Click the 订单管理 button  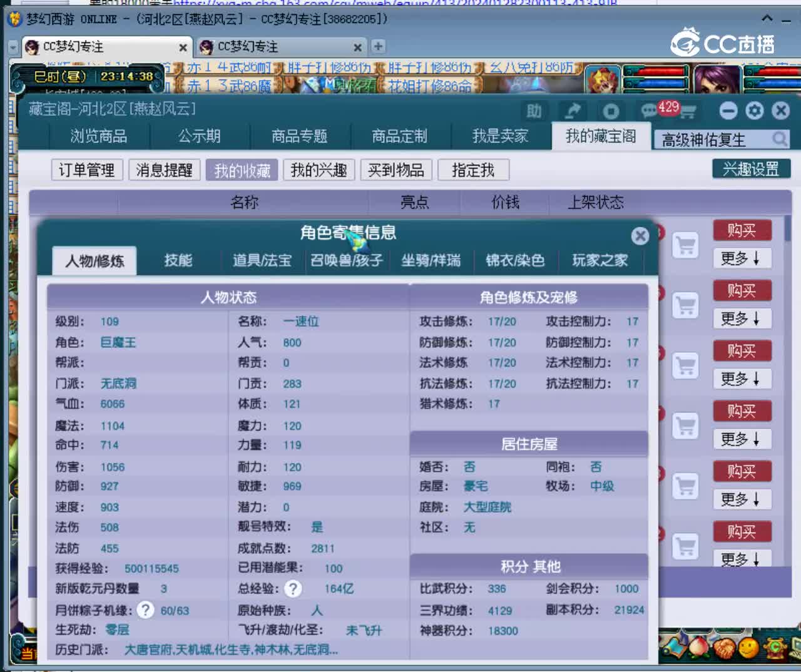(86, 170)
